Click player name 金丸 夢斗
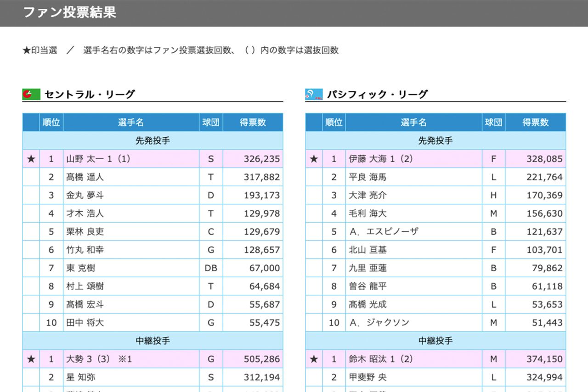Screen dimensions: 588x392 coord(85,195)
